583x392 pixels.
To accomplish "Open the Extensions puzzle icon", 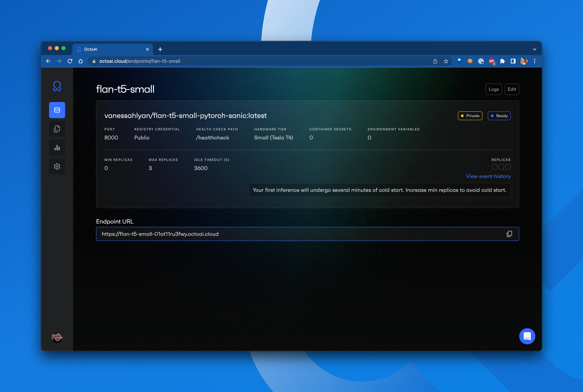I will click(x=502, y=61).
